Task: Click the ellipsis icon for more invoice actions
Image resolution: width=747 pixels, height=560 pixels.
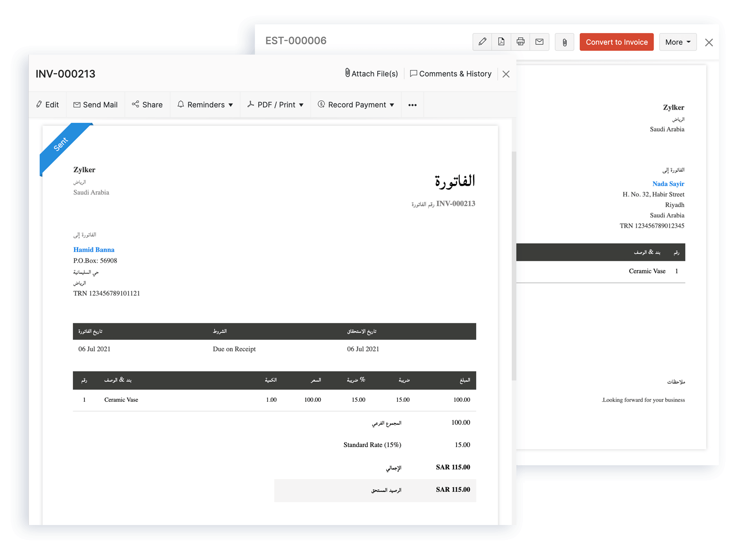Action: [x=412, y=105]
